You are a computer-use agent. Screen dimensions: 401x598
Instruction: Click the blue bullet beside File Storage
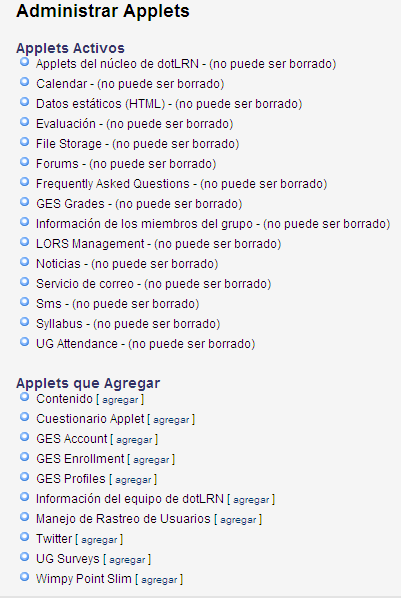(x=24, y=141)
